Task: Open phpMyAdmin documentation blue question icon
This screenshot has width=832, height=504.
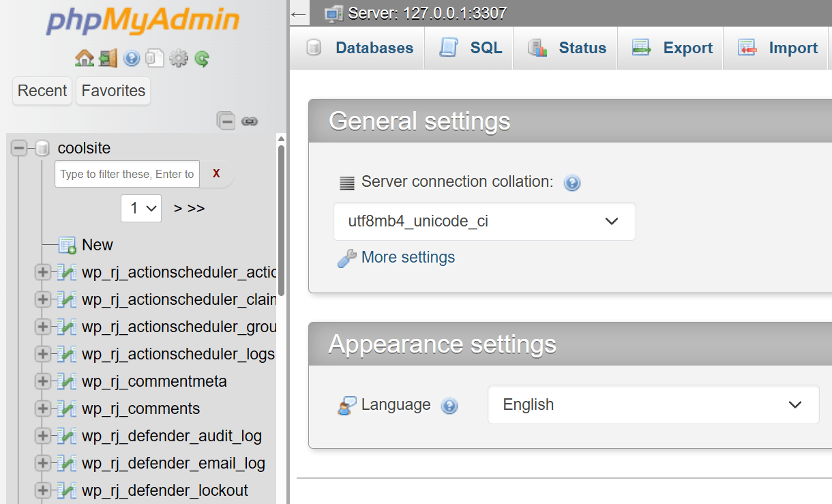Action: [x=132, y=59]
